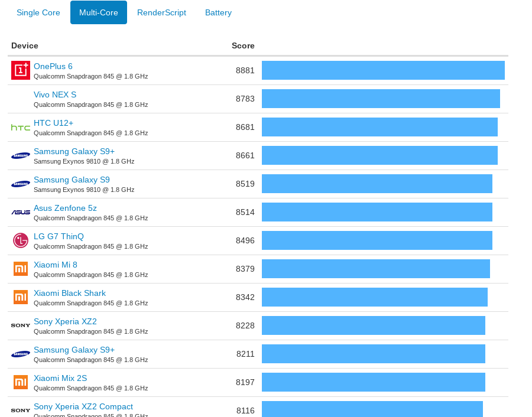Image resolution: width=532 pixels, height=417 pixels.
Task: Click the 8519 score value
Action: pos(245,184)
